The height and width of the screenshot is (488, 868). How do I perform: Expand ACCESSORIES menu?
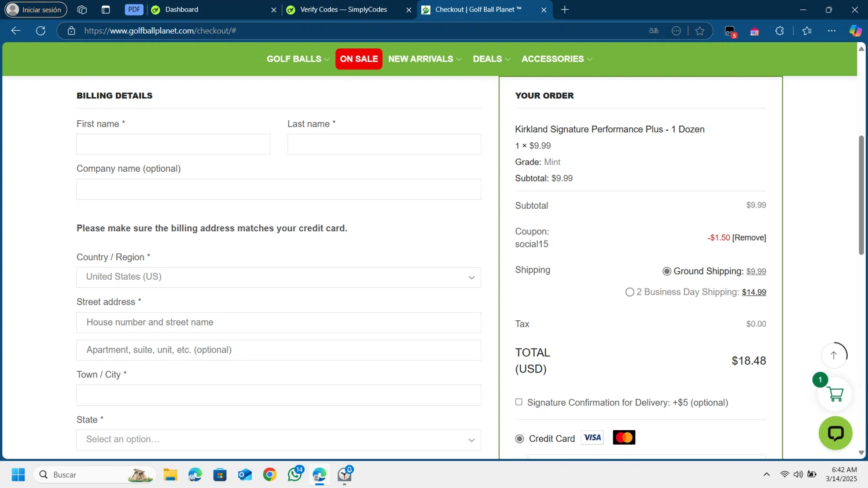click(x=557, y=59)
